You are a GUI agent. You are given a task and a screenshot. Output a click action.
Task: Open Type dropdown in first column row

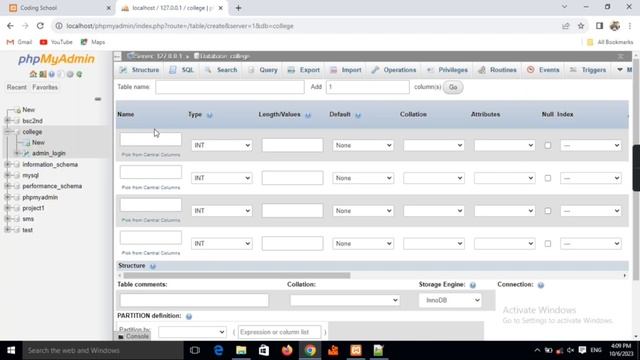point(222,145)
